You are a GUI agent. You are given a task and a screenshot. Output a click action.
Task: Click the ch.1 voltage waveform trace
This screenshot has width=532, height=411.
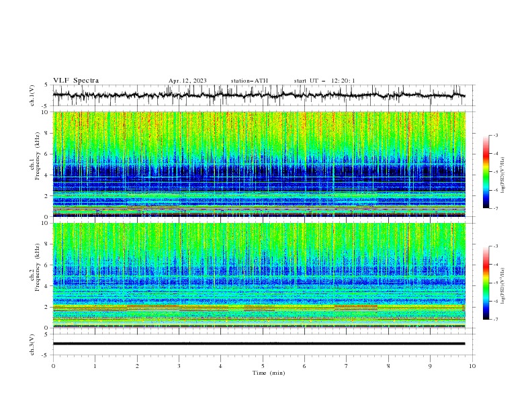point(259,95)
